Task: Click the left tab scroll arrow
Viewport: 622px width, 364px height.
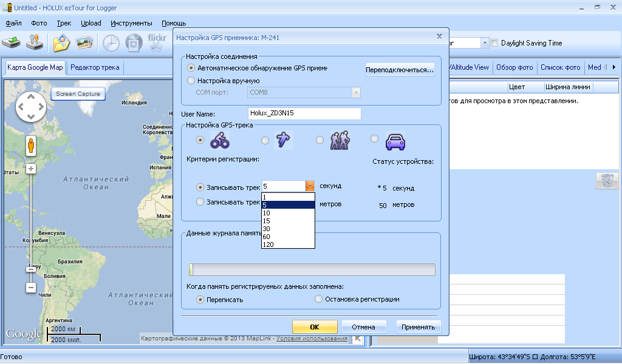Action: (x=606, y=67)
